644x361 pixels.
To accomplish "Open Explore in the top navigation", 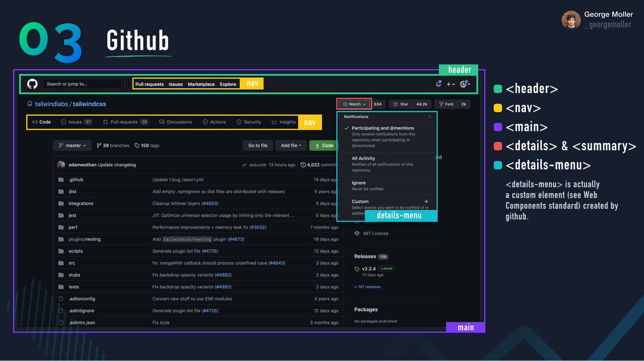I will [228, 84].
